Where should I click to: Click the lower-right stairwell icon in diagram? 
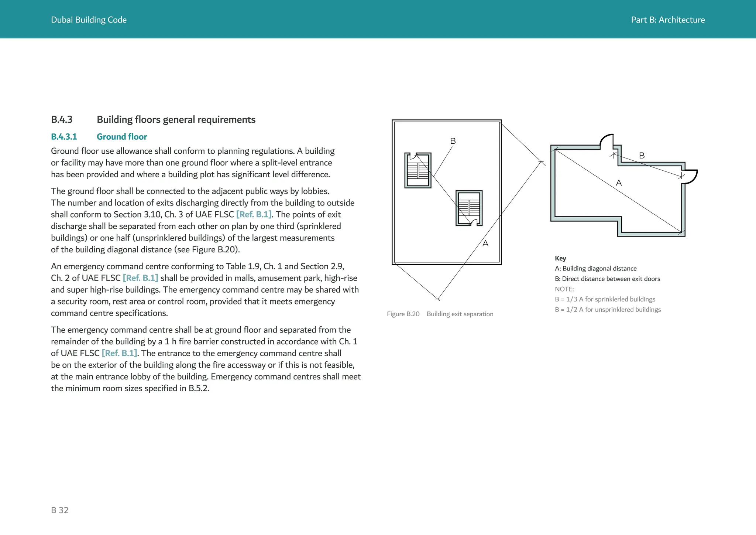tap(469, 208)
